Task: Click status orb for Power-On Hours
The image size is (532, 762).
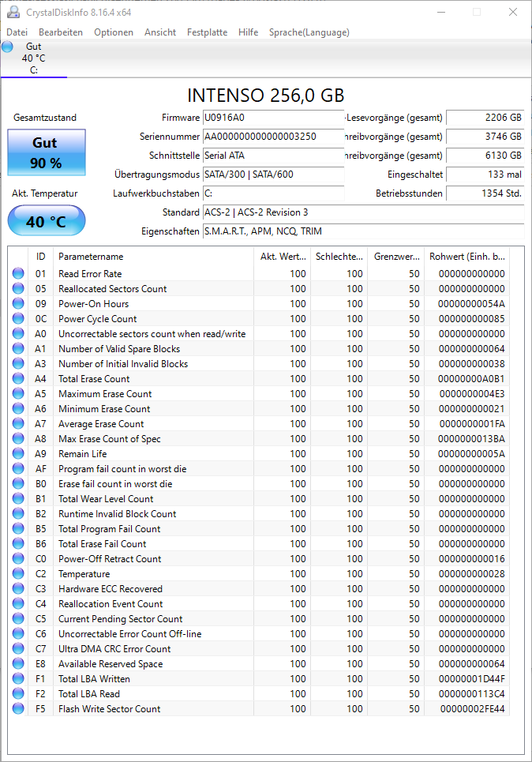Action: (18, 304)
